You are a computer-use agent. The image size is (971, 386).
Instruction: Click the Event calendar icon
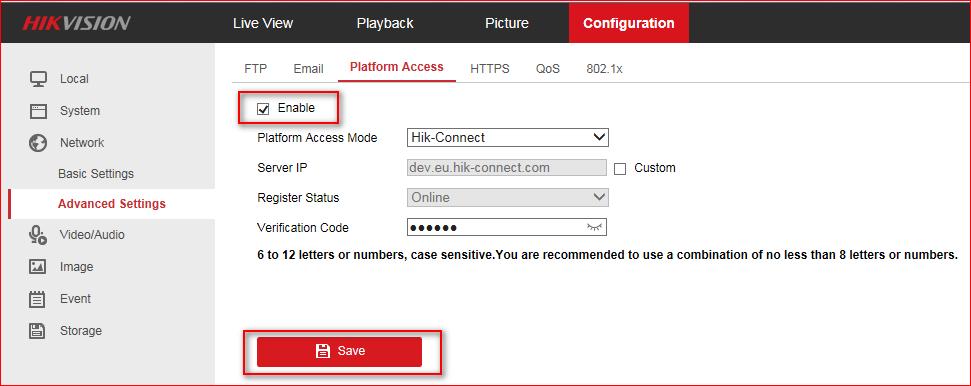point(38,299)
